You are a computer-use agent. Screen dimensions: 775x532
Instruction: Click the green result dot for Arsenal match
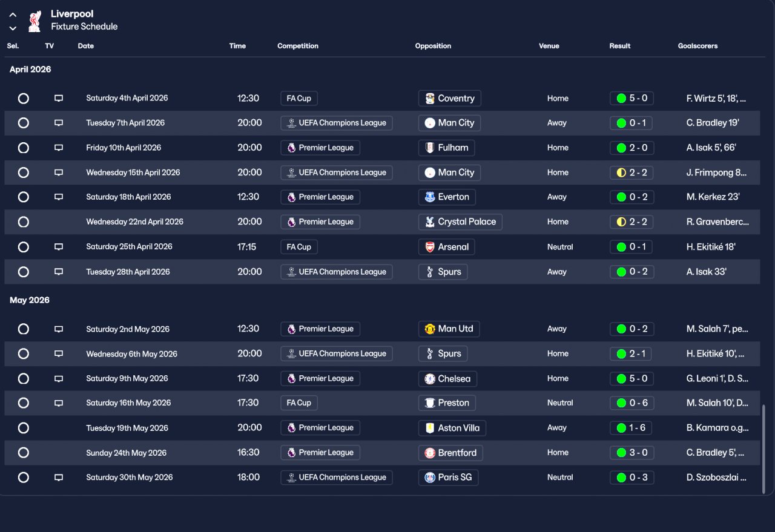coord(621,247)
